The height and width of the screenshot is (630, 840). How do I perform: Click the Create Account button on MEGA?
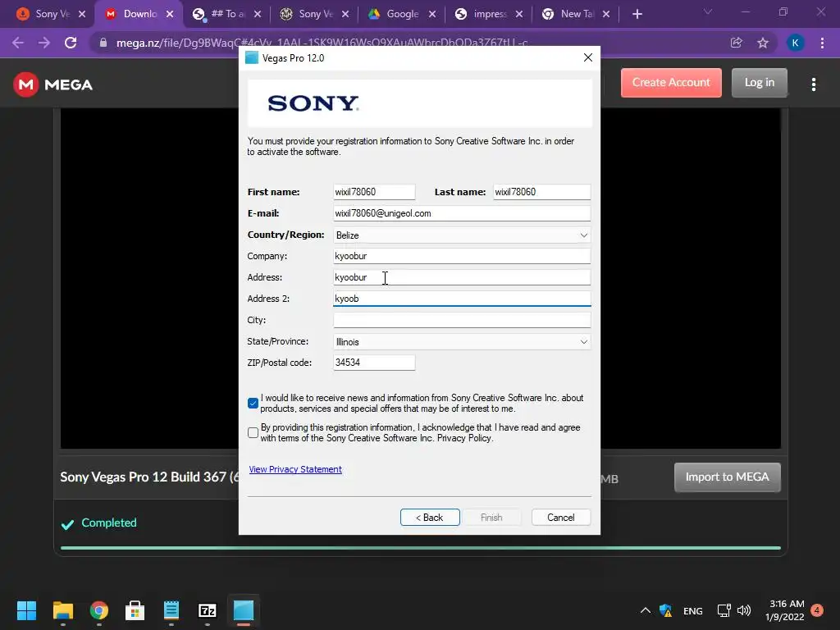[x=671, y=83]
